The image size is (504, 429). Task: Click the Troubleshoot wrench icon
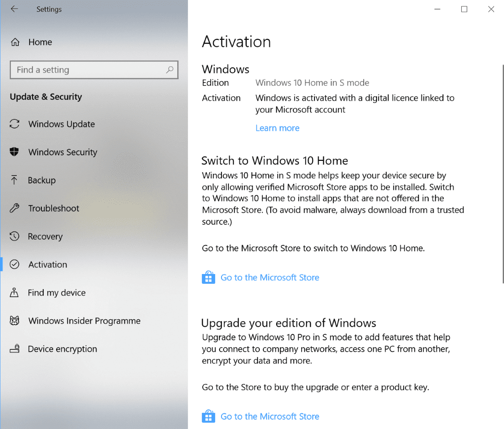14,208
